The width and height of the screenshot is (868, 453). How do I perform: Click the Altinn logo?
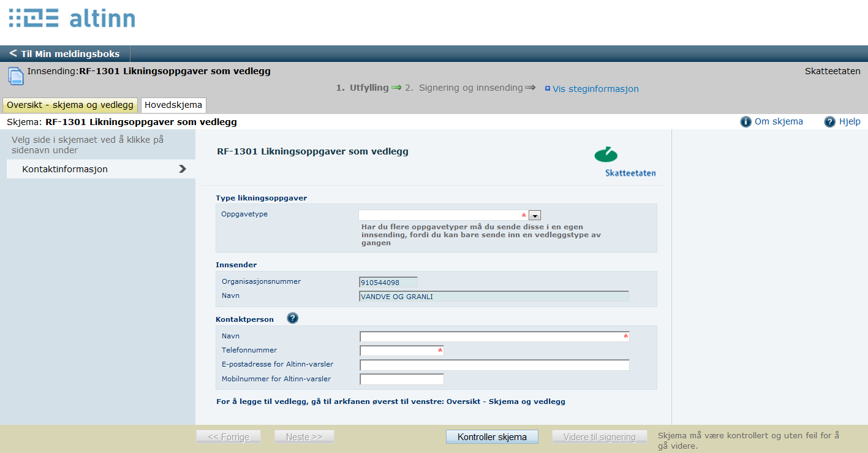(72, 18)
